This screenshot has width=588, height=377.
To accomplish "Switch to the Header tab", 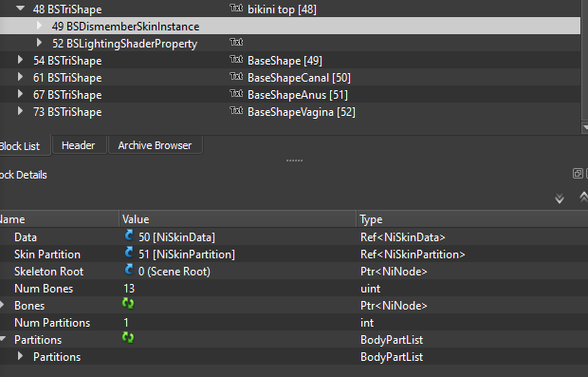I will coord(79,145).
